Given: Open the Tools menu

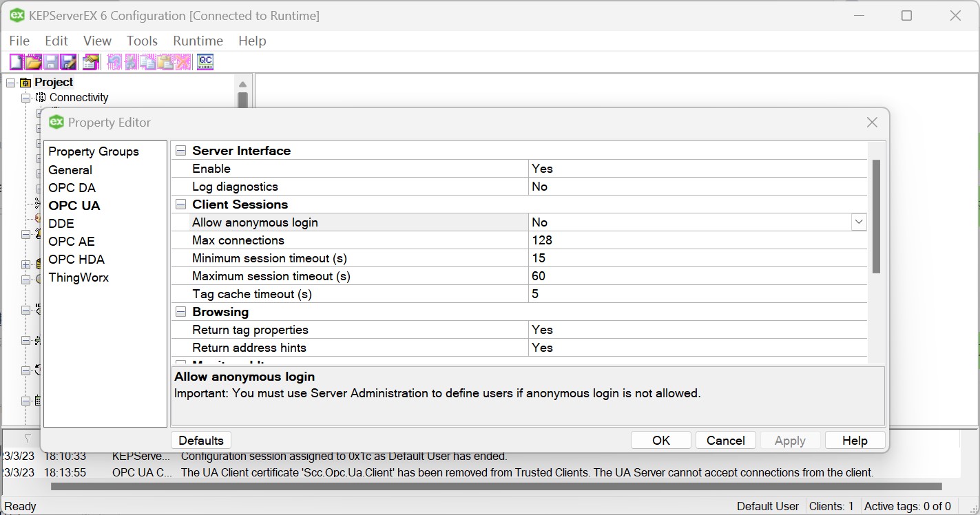Looking at the screenshot, I should pos(142,41).
